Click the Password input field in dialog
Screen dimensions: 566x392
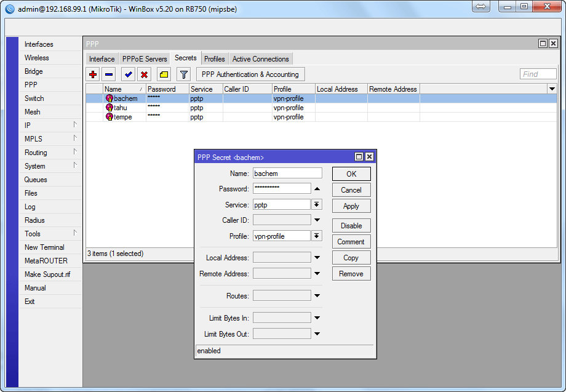pos(282,188)
